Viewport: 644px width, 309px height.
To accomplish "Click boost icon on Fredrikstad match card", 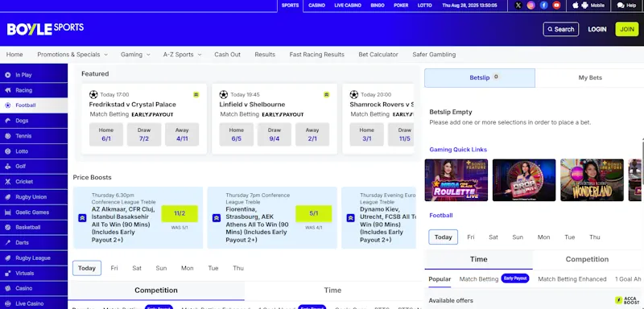I will coord(196,95).
